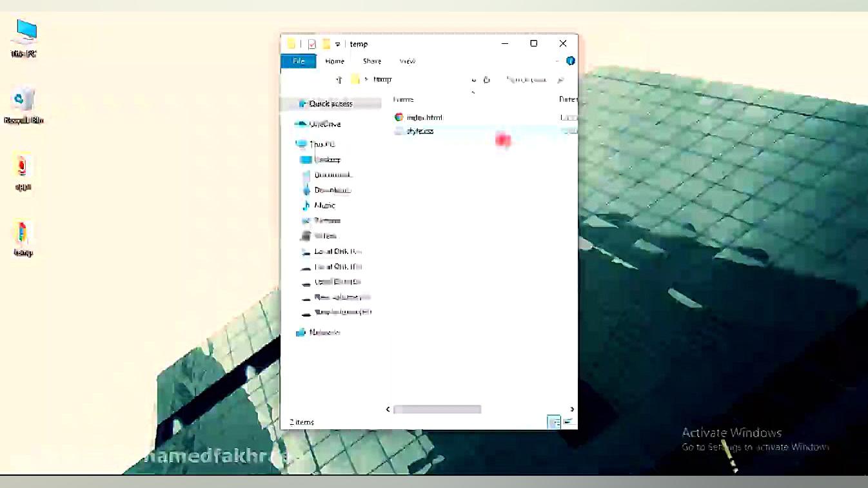The height and width of the screenshot is (488, 868).
Task: Click the New folder icon in title bar
Action: pyautogui.click(x=326, y=44)
